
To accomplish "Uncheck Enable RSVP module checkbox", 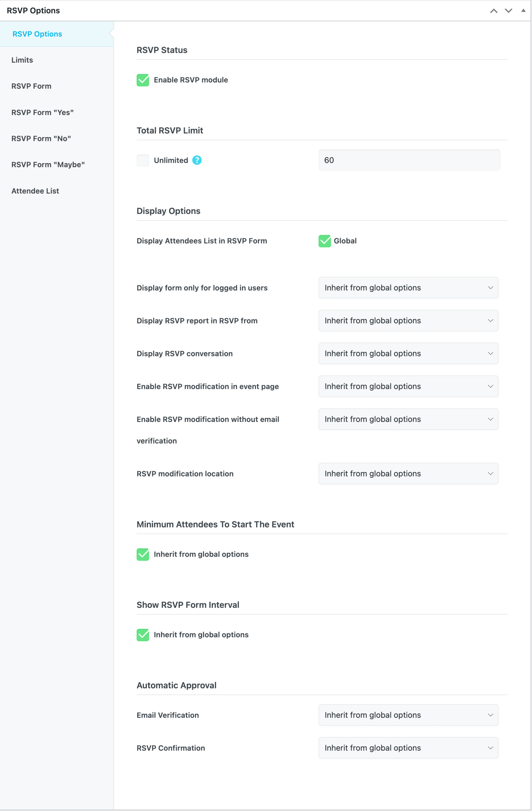I will pyautogui.click(x=143, y=80).
